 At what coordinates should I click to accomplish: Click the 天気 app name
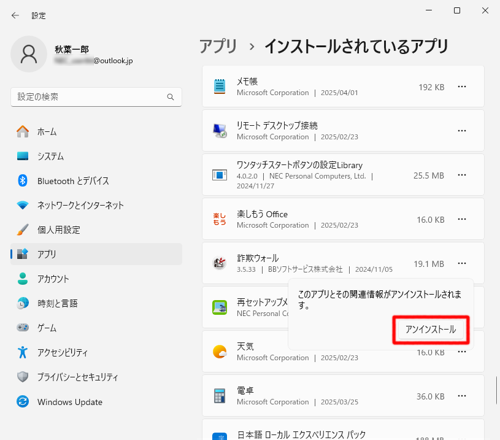245,346
